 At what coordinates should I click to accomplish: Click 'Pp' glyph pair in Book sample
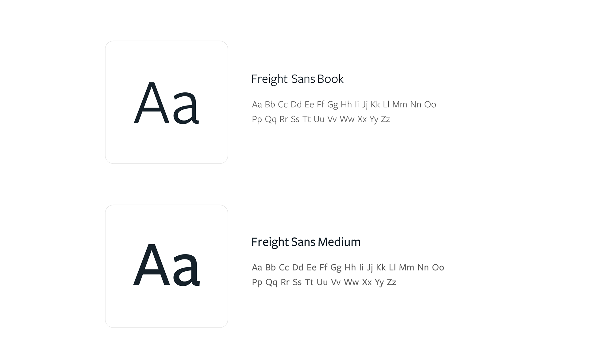click(257, 120)
